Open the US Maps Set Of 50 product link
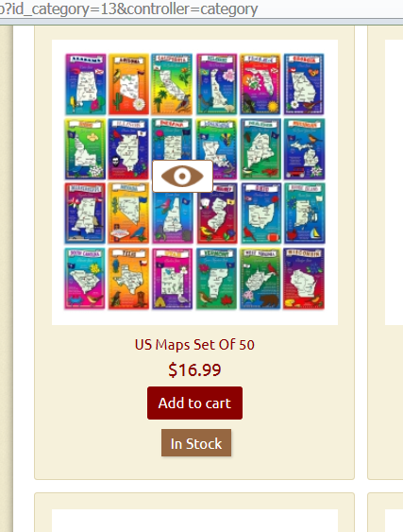The width and height of the screenshot is (403, 532). pyautogui.click(x=194, y=344)
